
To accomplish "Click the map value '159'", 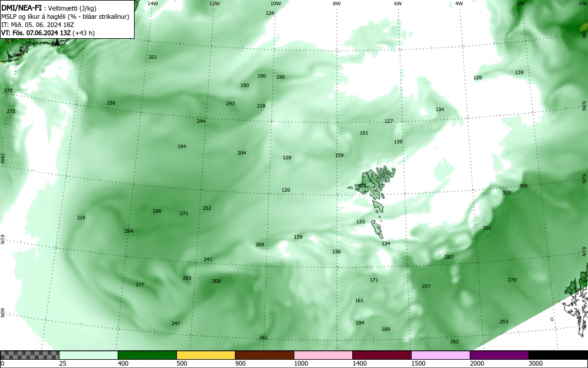I will pos(339,155).
